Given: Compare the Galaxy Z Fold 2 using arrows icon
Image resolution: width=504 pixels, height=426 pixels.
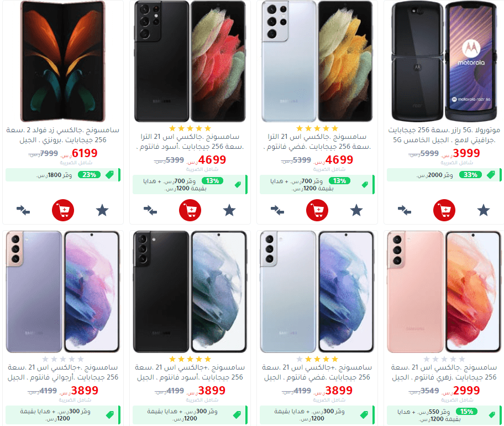Looking at the screenshot, I should 23,210.
